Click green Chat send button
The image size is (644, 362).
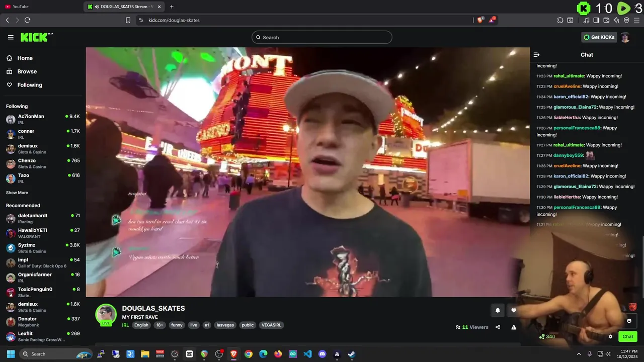pos(628,337)
